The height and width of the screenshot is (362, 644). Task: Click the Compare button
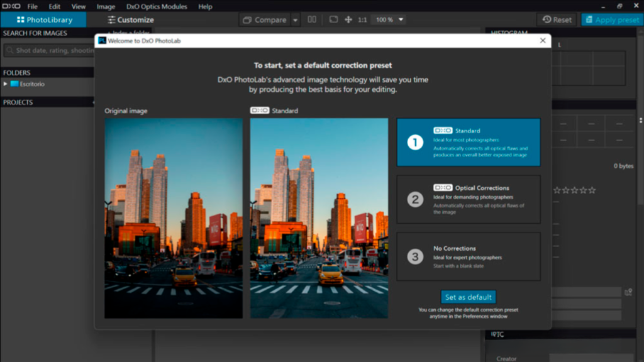265,19
